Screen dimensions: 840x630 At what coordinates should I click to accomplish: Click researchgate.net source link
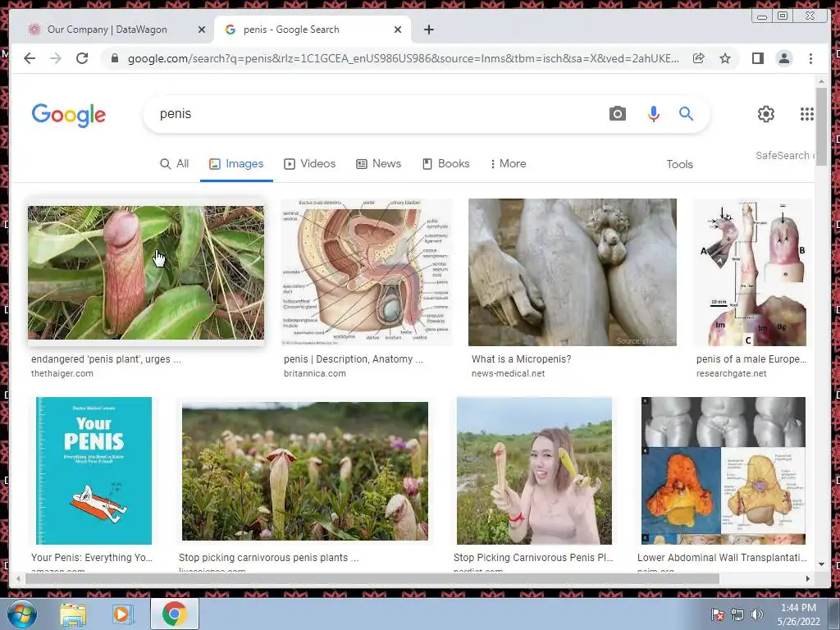[731, 373]
